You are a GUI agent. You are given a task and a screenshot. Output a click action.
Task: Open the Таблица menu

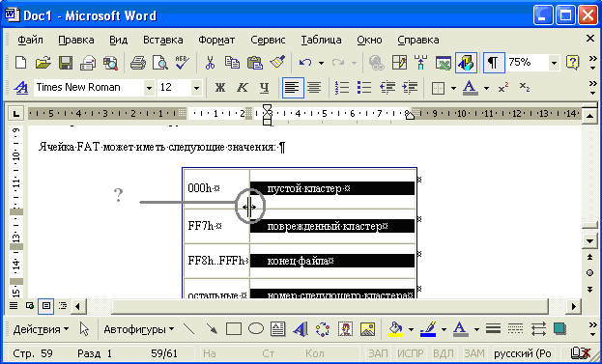coord(321,40)
